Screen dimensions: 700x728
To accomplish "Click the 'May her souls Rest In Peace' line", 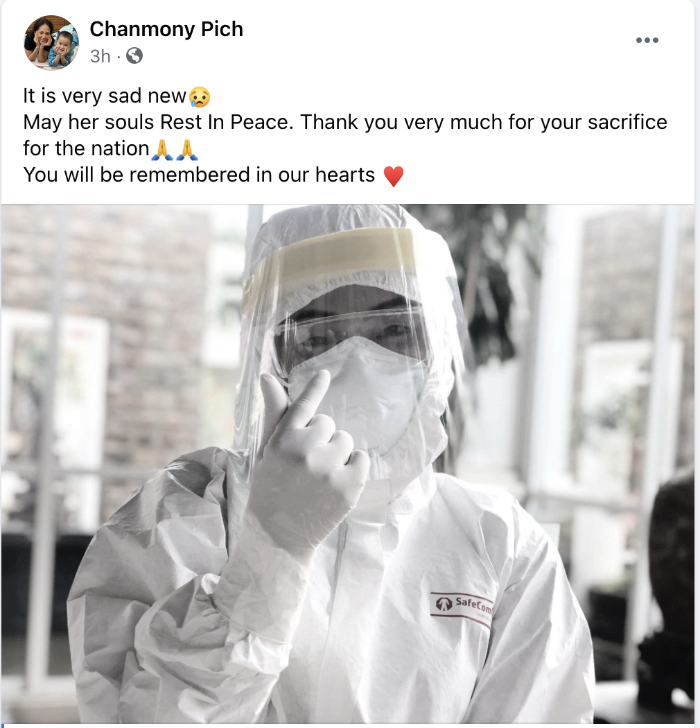I will [159, 123].
